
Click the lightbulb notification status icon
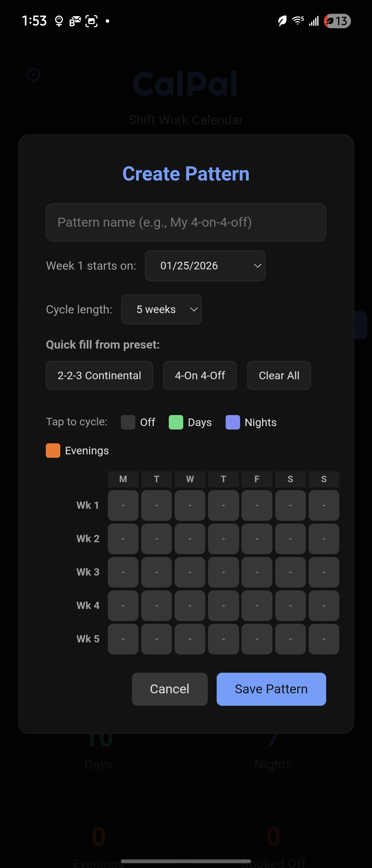59,21
